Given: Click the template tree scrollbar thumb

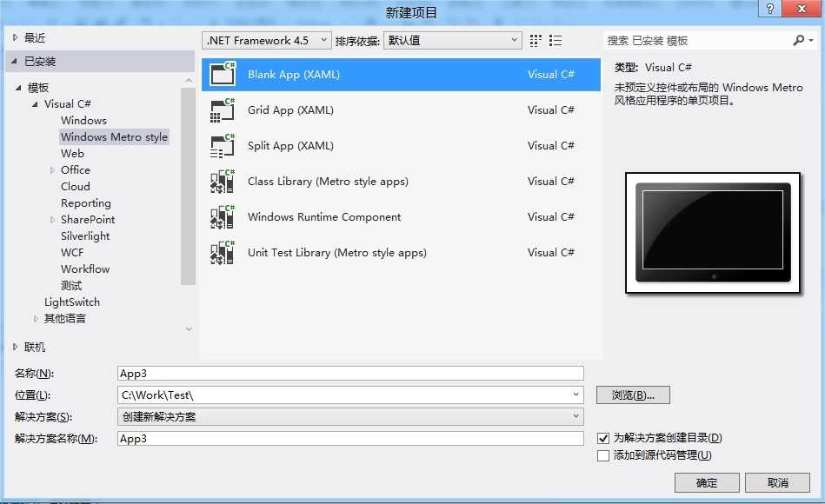Looking at the screenshot, I should pos(188,186).
